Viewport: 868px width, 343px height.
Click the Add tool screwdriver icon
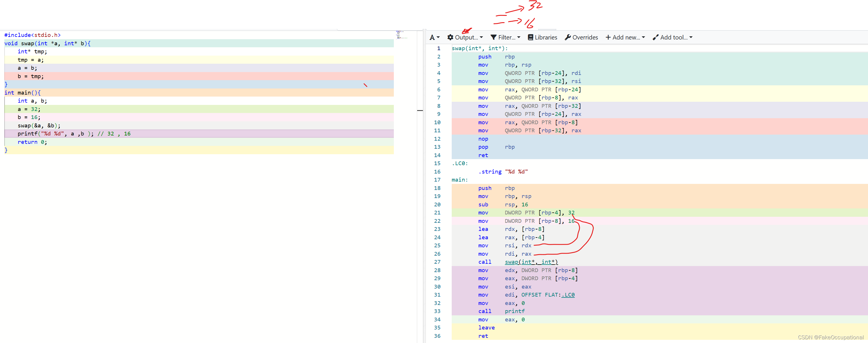point(655,37)
